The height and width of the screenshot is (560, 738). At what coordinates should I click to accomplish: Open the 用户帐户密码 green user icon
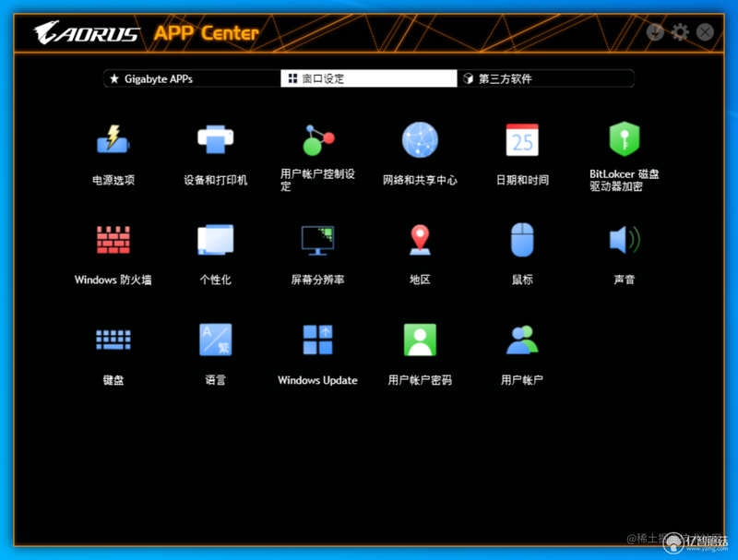point(420,340)
